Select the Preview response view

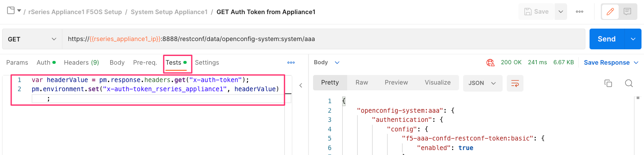point(396,82)
